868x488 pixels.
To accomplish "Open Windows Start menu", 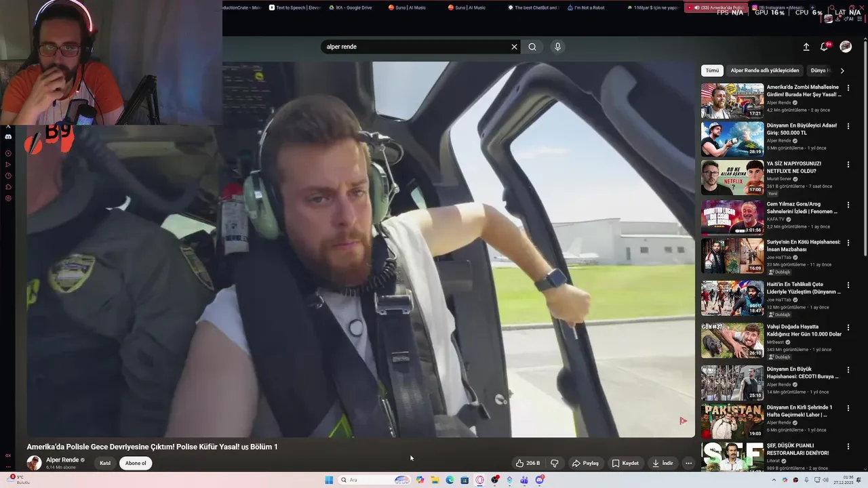I will pyautogui.click(x=329, y=480).
